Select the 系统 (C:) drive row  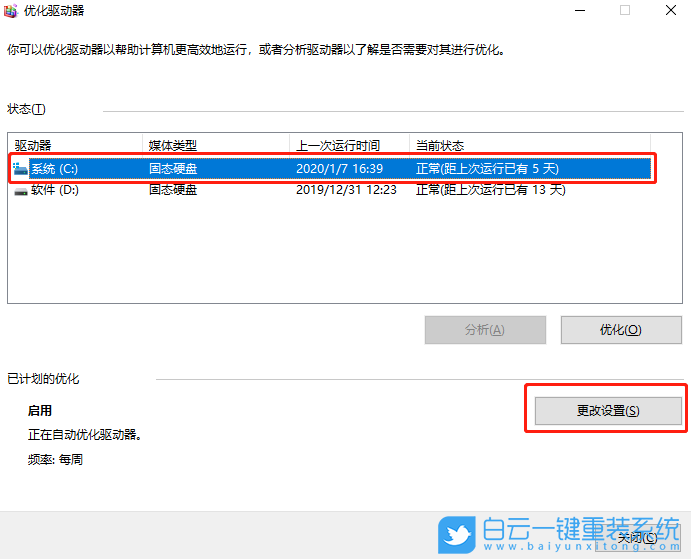tap(332, 168)
